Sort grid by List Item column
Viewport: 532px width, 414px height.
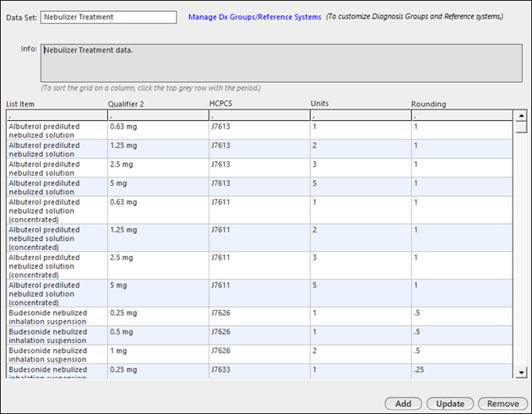tap(57, 116)
